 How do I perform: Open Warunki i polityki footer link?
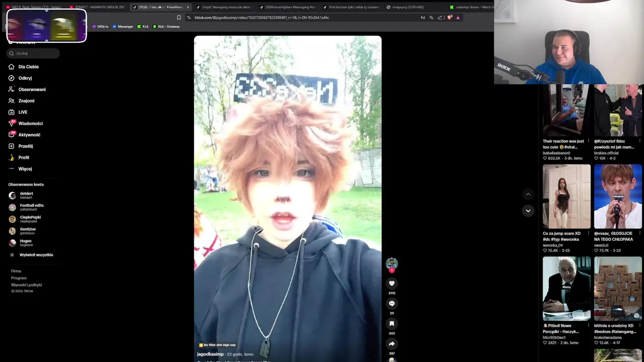click(x=27, y=285)
